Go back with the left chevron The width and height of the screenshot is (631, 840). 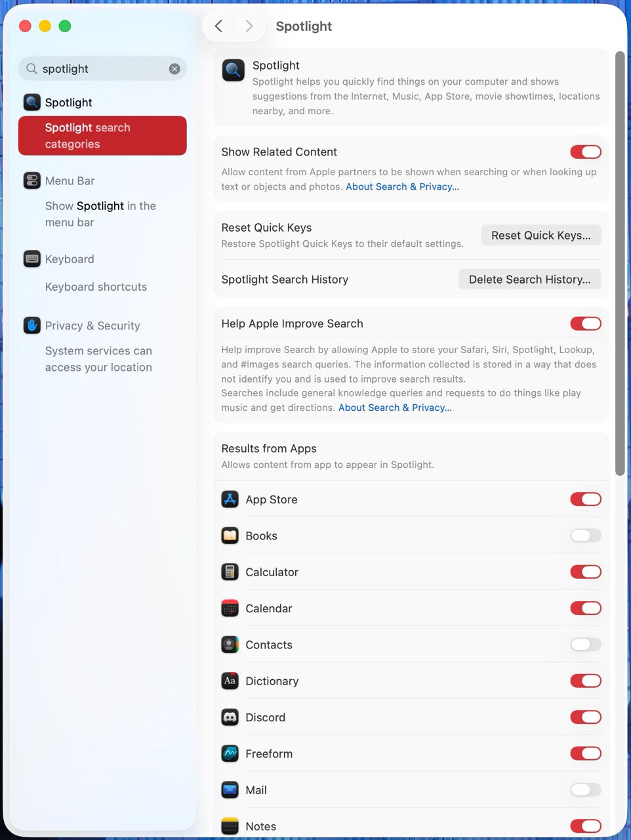click(x=219, y=26)
